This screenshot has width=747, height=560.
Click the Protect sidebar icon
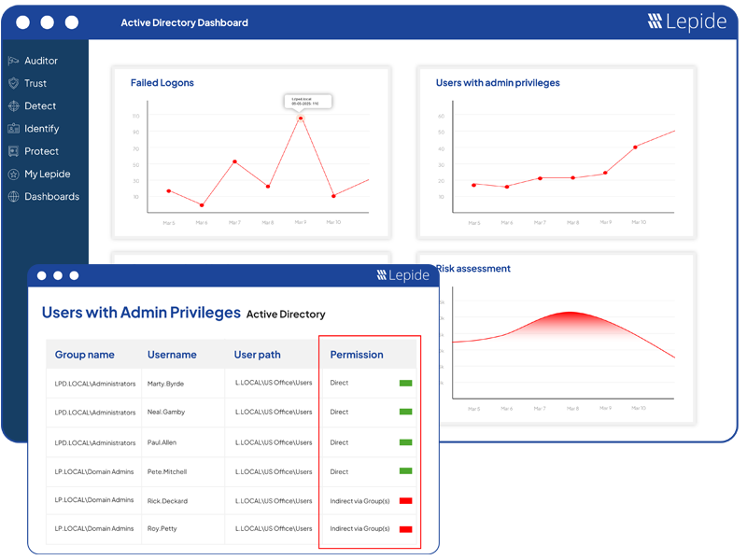click(13, 151)
